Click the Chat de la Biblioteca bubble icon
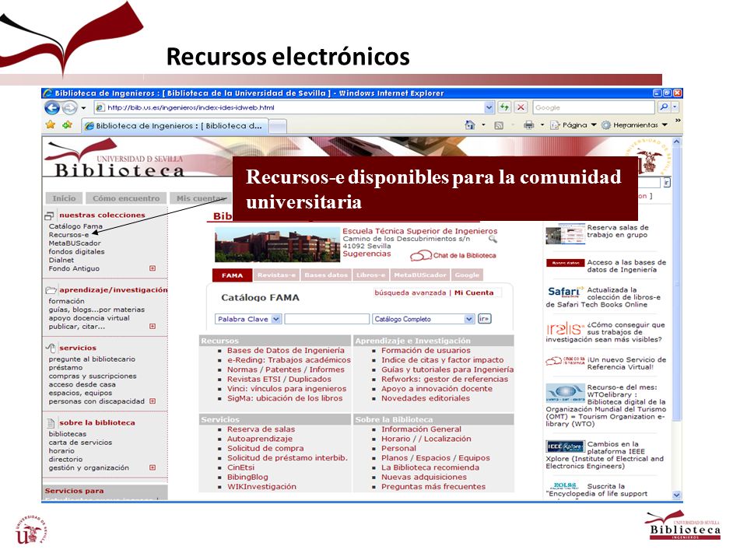The height and width of the screenshot is (560, 747). coord(421,256)
